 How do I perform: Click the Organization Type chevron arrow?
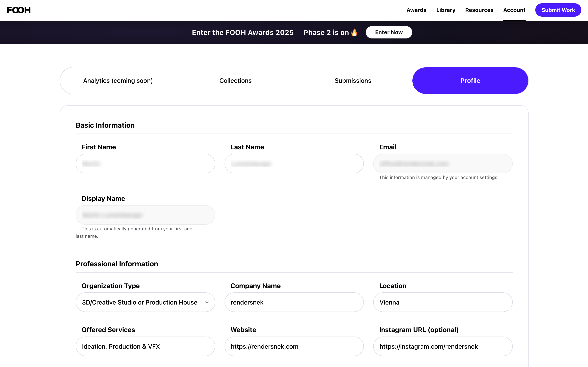coord(207,302)
